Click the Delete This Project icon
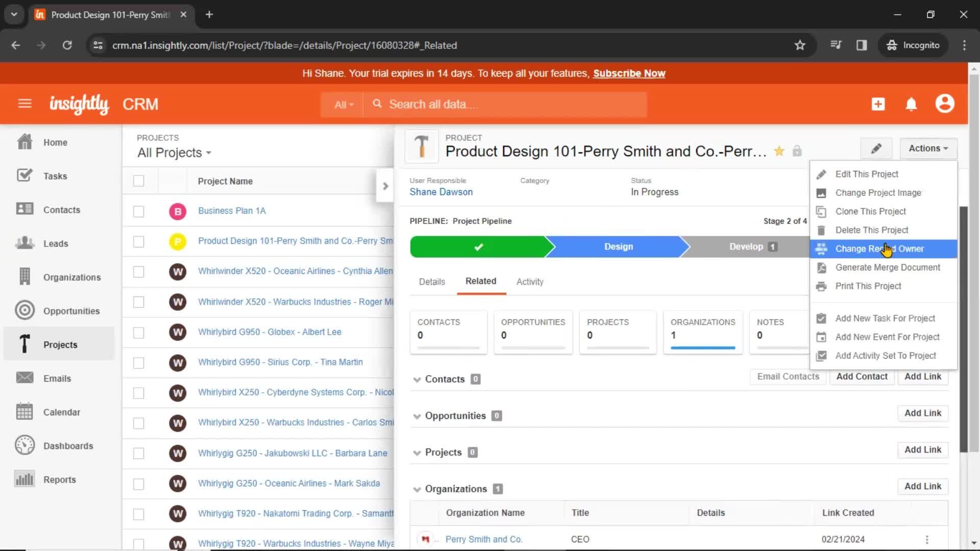The width and height of the screenshot is (980, 551). point(822,230)
